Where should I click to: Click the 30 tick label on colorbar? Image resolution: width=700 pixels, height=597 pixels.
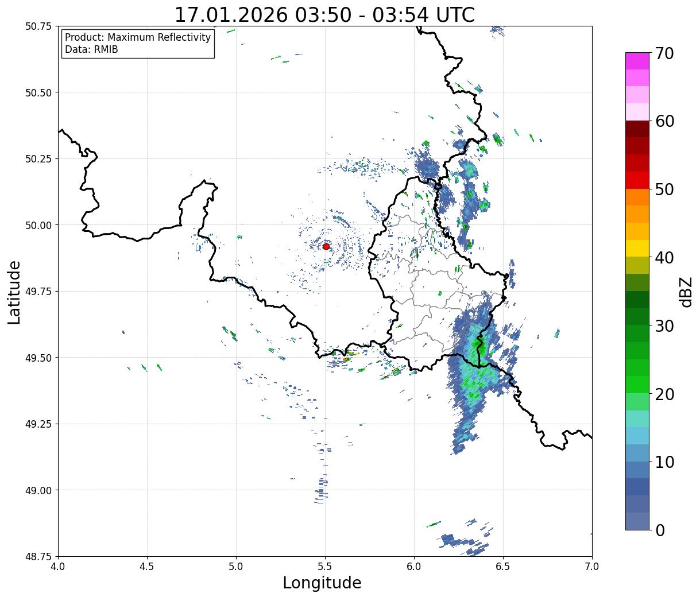click(665, 325)
